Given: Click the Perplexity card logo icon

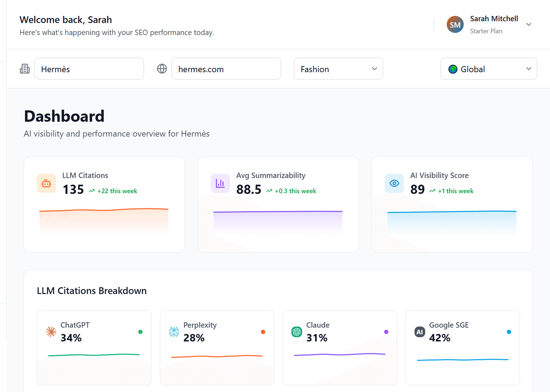Looking at the screenshot, I should (x=174, y=332).
